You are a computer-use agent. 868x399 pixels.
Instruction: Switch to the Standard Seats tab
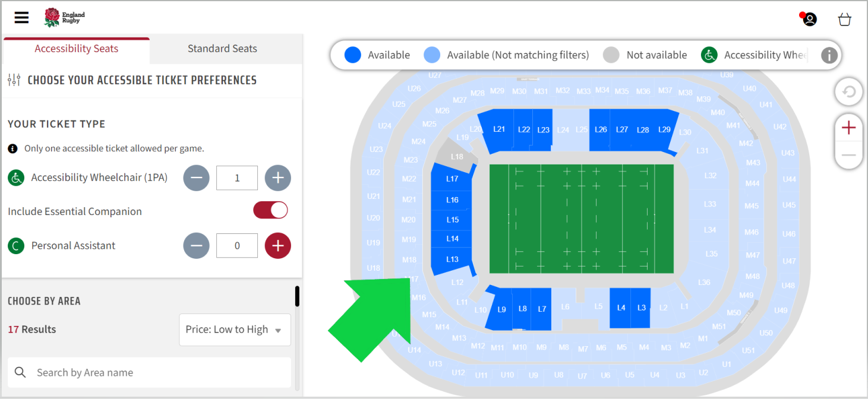tap(222, 49)
